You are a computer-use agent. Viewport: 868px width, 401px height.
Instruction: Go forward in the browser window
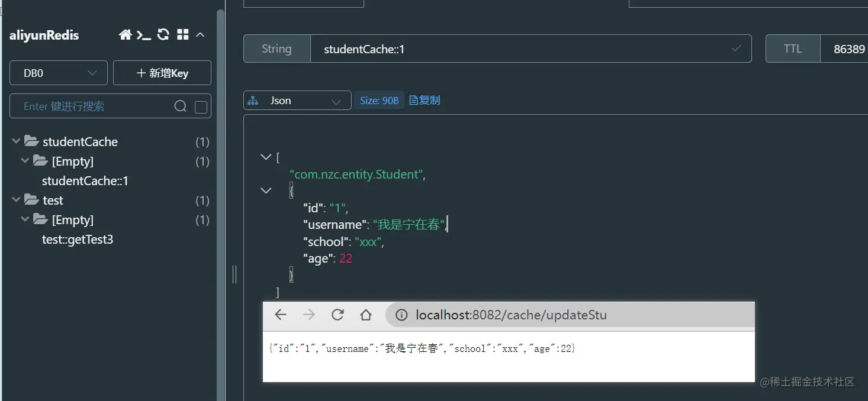click(309, 315)
